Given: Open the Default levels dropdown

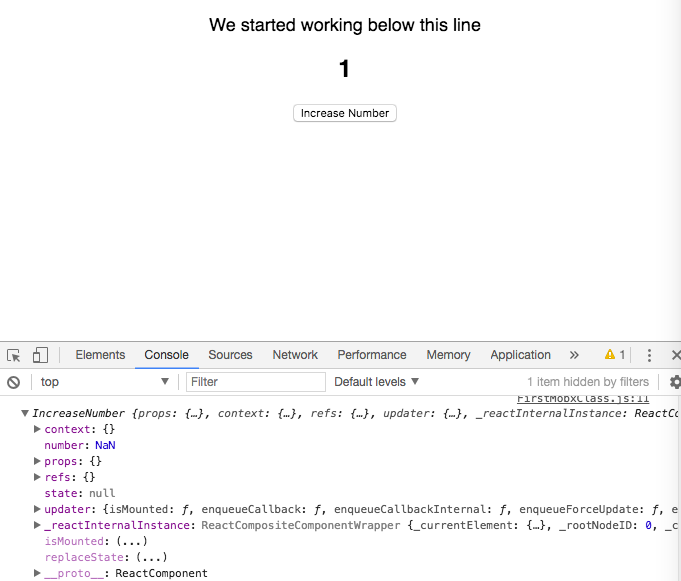Looking at the screenshot, I should tap(376, 382).
